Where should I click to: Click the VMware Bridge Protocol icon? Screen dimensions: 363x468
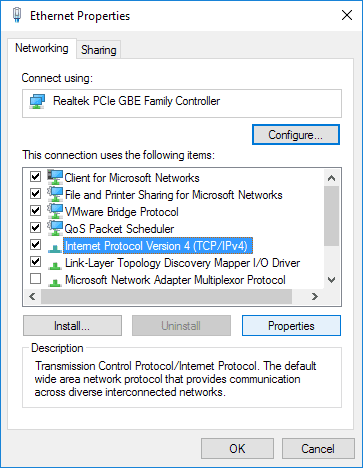55,211
